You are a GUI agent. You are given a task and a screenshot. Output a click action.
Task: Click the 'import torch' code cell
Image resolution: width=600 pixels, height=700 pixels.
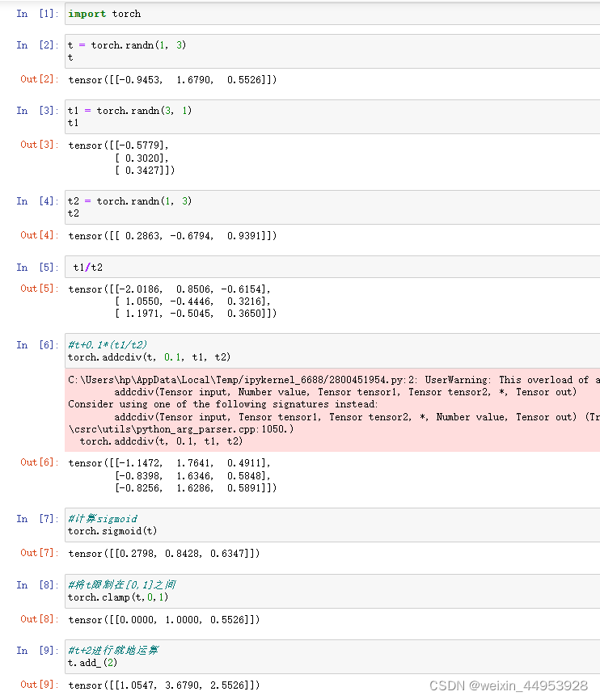[x=332, y=14]
